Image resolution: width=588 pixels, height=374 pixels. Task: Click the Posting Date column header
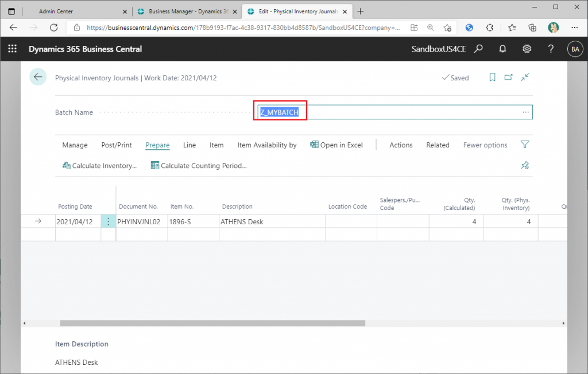[75, 207]
